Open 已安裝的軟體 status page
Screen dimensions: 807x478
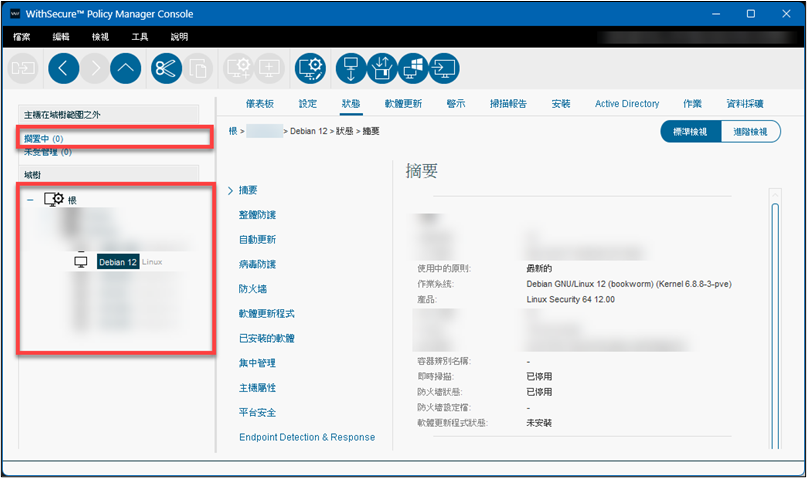tap(267, 338)
